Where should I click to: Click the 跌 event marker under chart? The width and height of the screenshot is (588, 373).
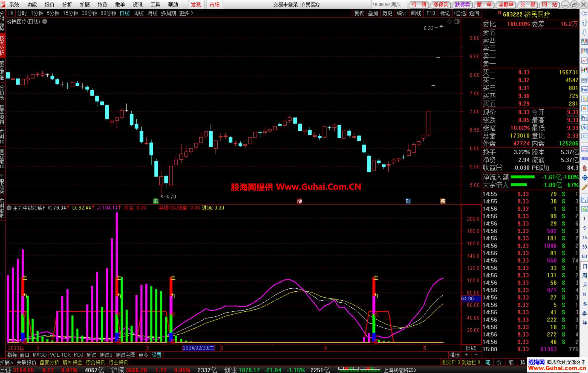(x=156, y=201)
